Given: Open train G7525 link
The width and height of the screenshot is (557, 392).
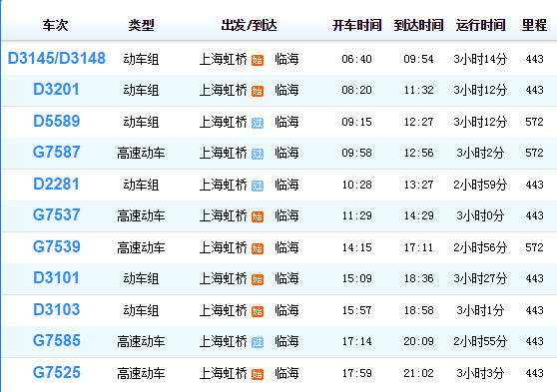Looking at the screenshot, I should tap(56, 372).
